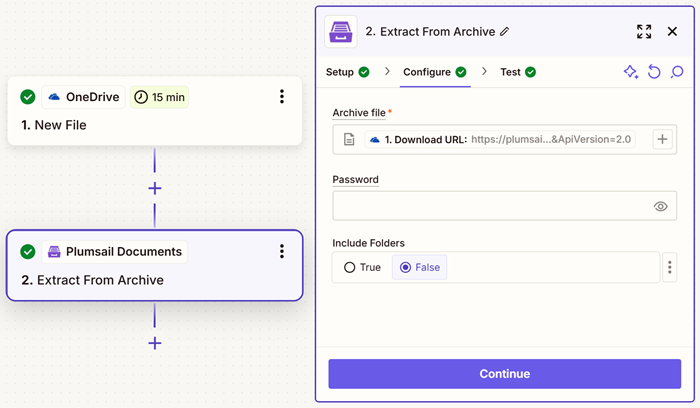700x408 pixels.
Task: Click the Include Folders label
Action: (368, 243)
